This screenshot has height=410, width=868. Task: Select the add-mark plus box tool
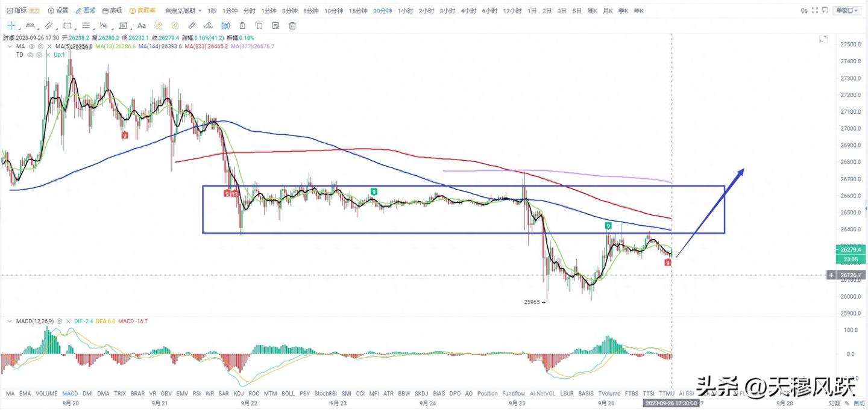123,26
